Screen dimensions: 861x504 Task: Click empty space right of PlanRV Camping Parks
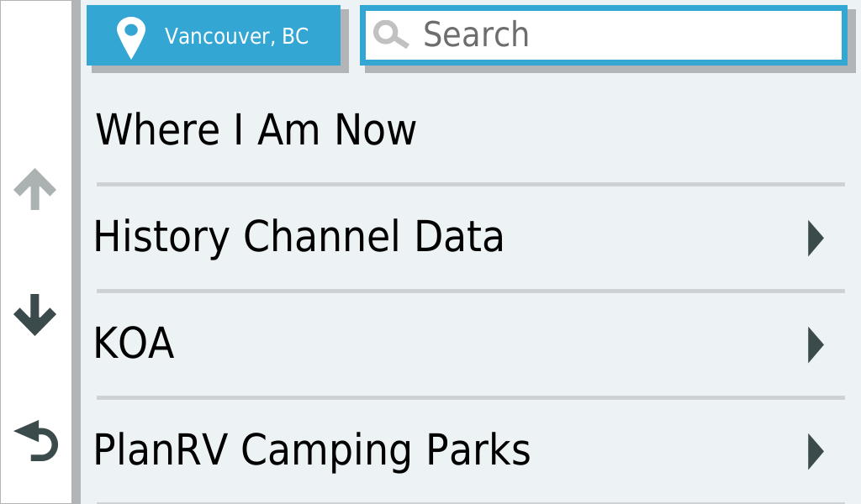[x=667, y=451]
